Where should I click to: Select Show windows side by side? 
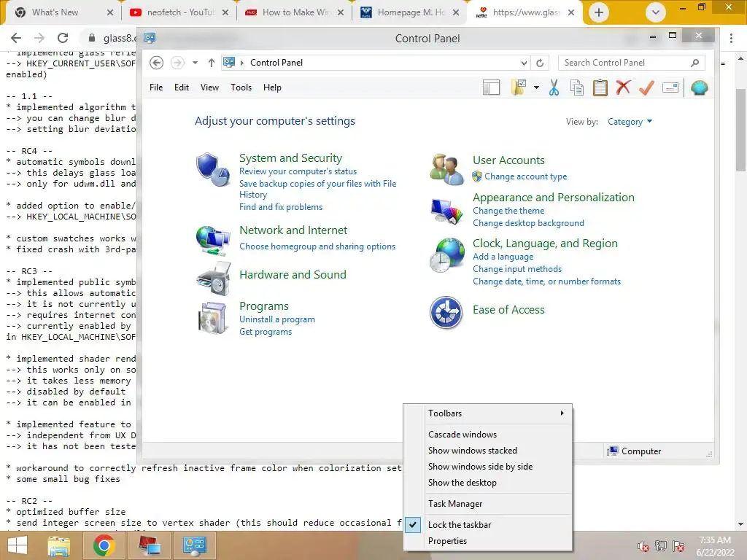point(488,467)
